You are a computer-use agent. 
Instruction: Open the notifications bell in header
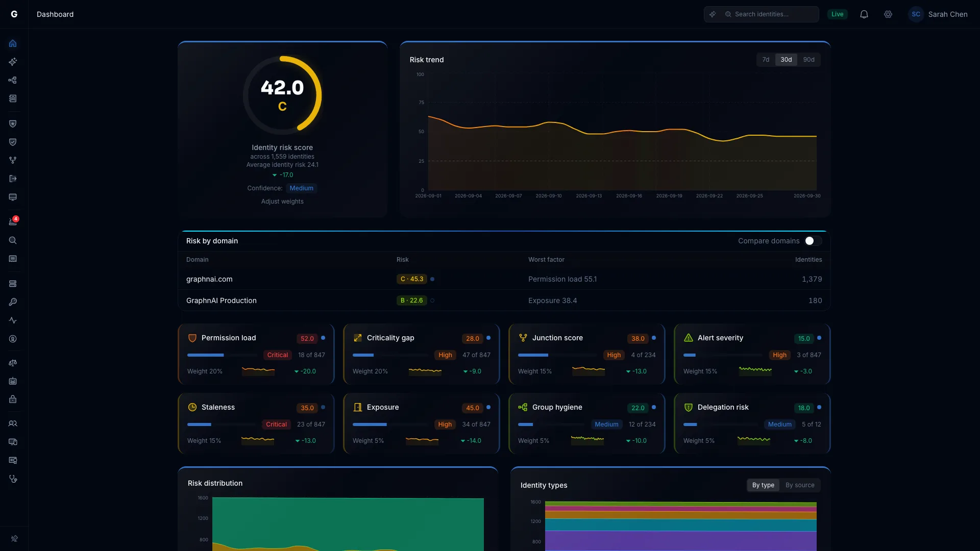coord(864,14)
